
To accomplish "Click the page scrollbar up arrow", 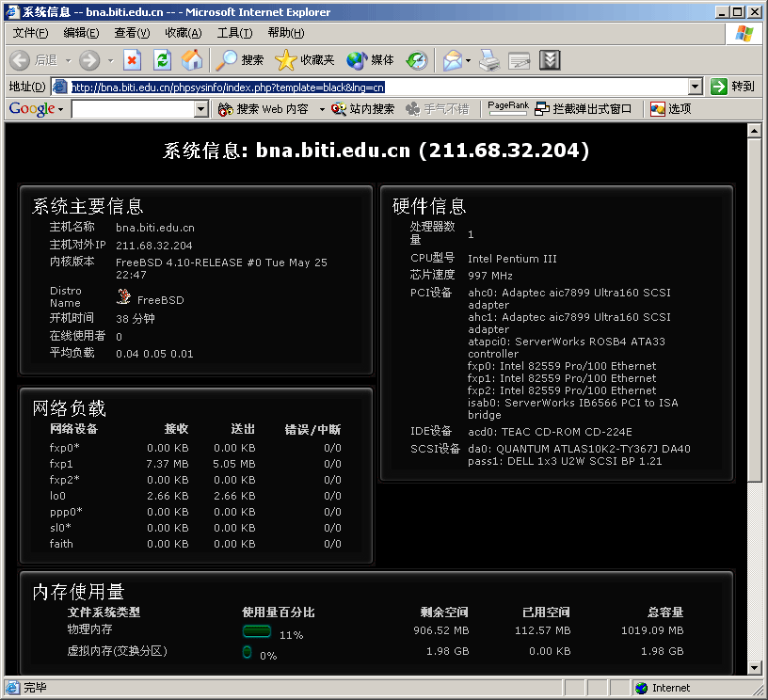I will [x=754, y=131].
